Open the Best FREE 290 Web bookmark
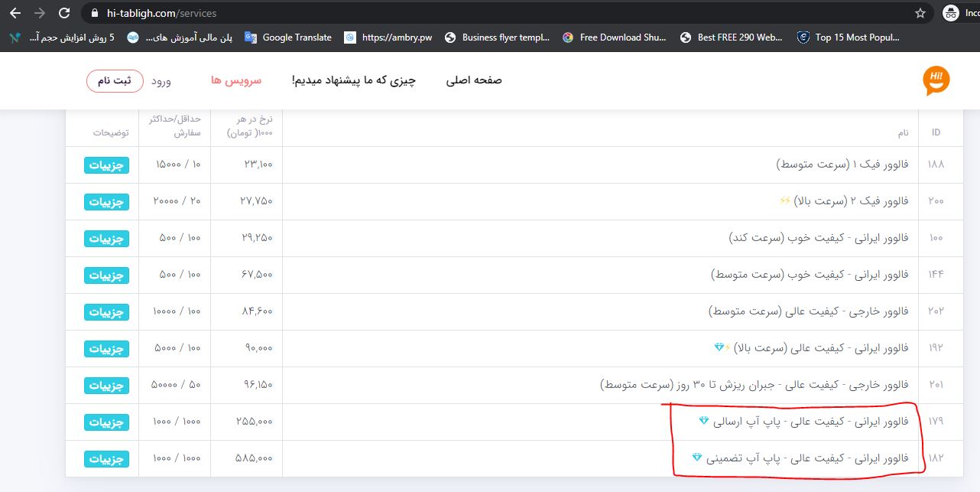 (x=732, y=37)
